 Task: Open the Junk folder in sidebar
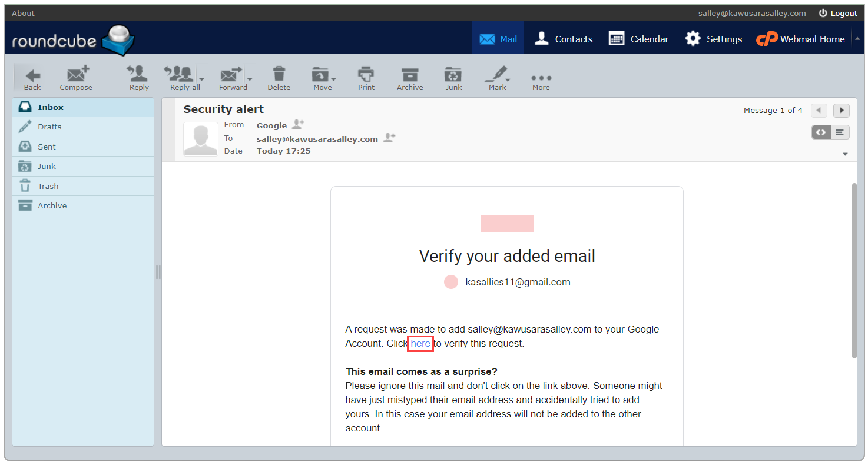click(x=83, y=166)
